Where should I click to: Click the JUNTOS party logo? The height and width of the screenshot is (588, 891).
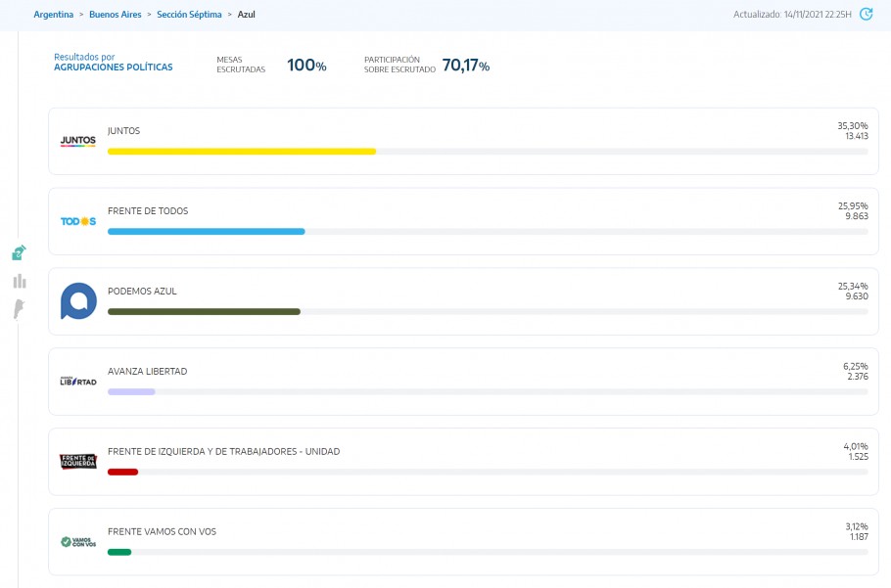[78, 141]
